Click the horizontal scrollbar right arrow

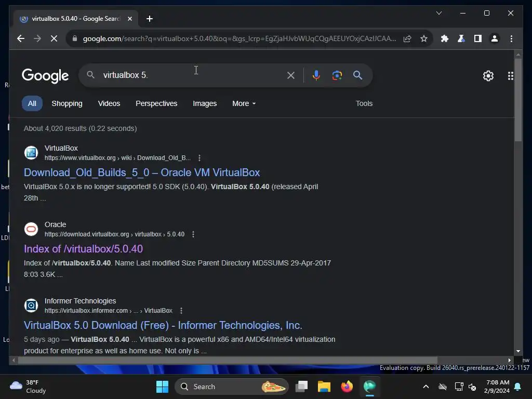pos(509,361)
